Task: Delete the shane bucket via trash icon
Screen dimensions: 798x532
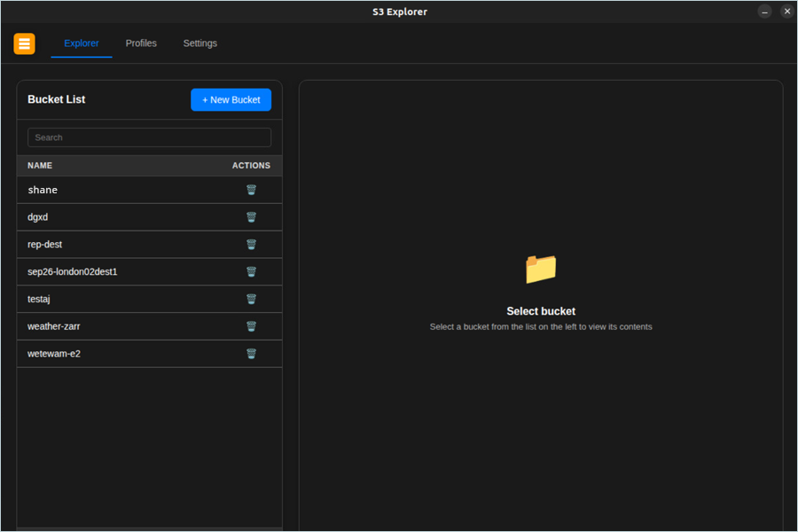Action: 251,190
